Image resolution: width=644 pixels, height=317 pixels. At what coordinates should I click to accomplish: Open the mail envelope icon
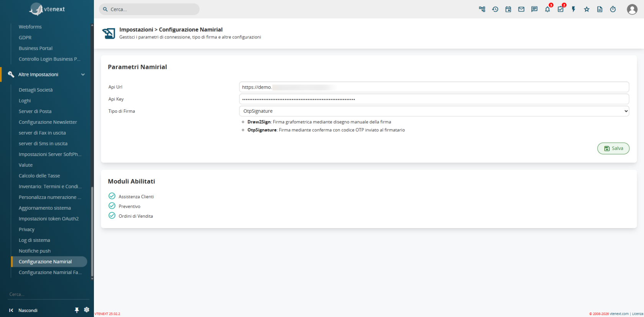[521, 9]
